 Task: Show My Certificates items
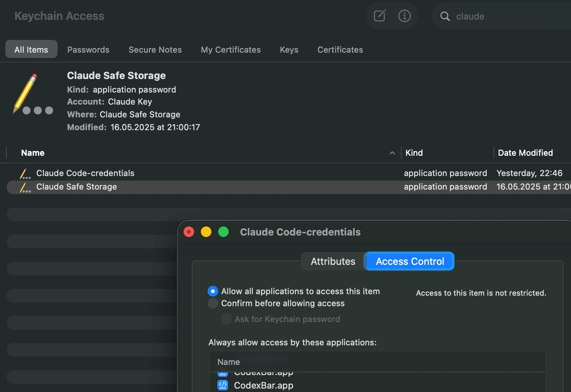[231, 49]
